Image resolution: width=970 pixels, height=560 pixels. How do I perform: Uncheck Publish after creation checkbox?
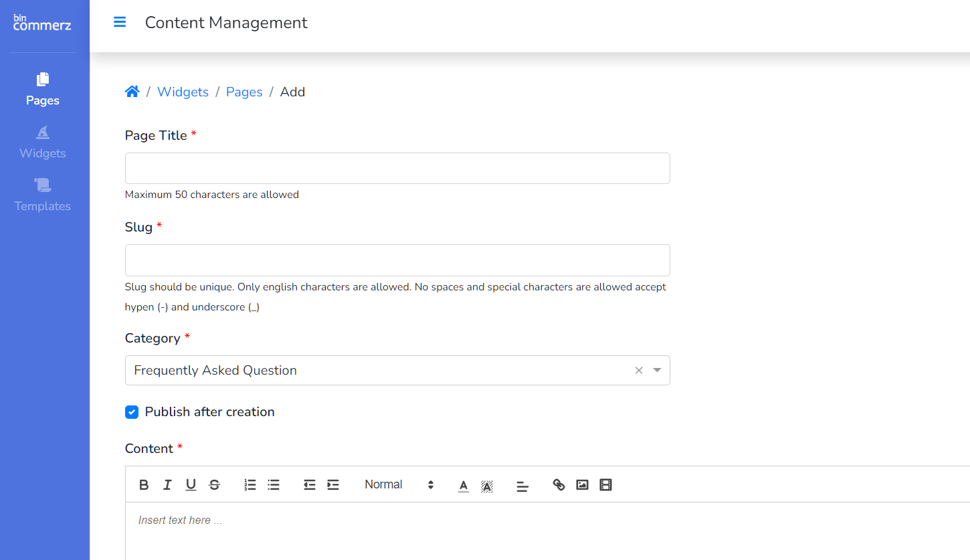tap(132, 412)
